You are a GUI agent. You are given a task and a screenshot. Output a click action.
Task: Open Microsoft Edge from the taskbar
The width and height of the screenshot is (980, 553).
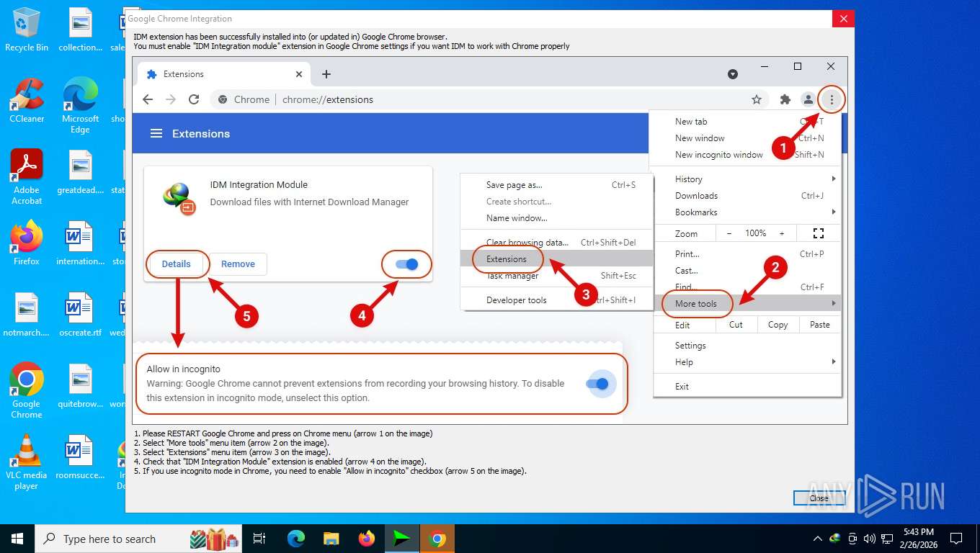pyautogui.click(x=296, y=539)
